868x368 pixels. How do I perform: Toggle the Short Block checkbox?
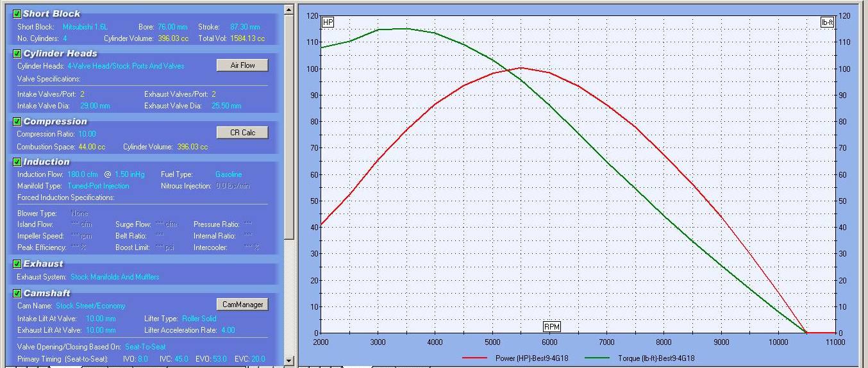(x=17, y=13)
